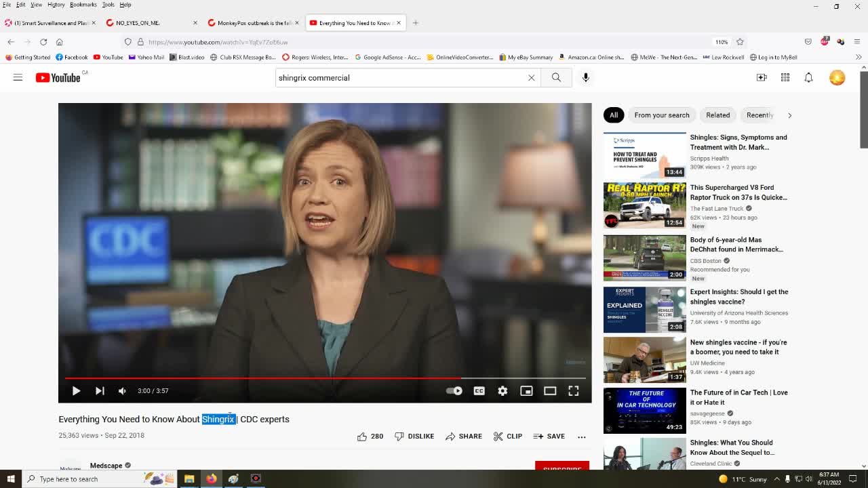Viewport: 868px width, 488px height.
Task: Mute the video volume
Action: (x=122, y=390)
